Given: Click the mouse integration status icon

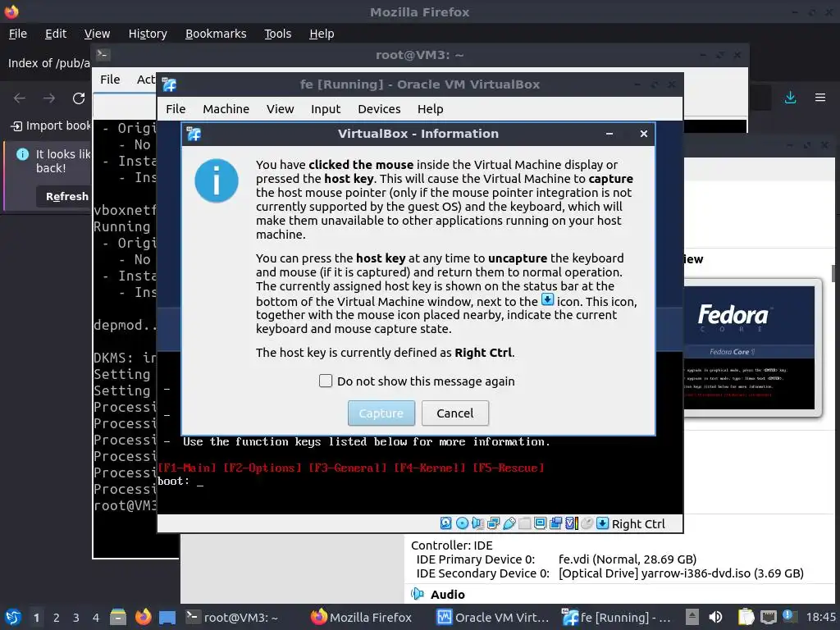Looking at the screenshot, I should click(587, 523).
